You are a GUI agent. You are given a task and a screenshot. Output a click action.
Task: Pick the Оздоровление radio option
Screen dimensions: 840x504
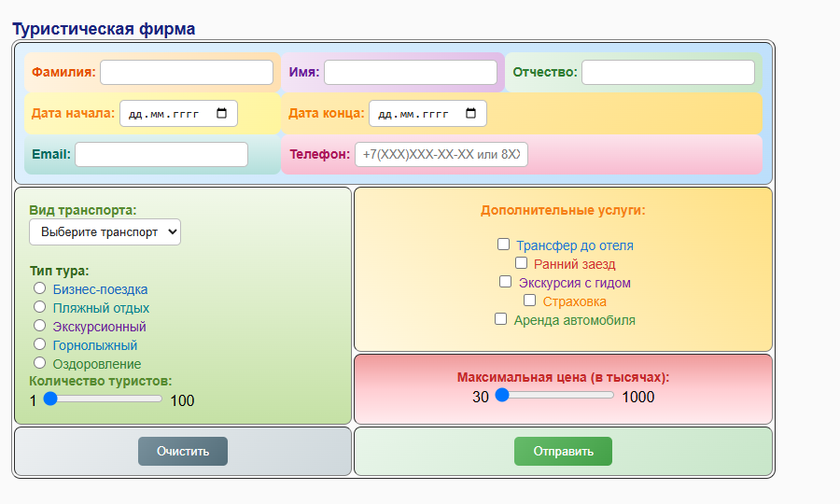pyautogui.click(x=40, y=363)
